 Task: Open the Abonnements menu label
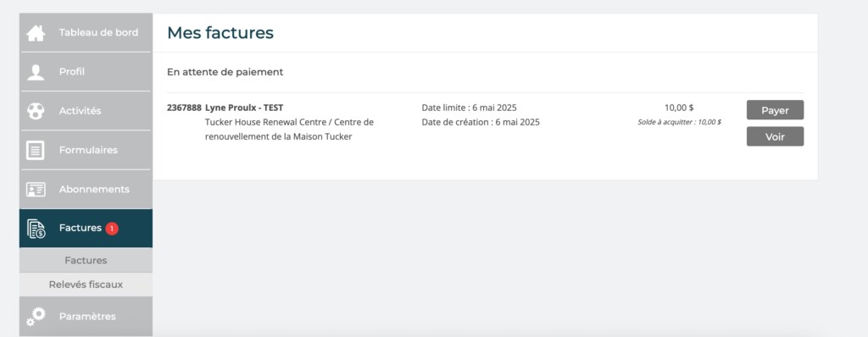tap(94, 190)
